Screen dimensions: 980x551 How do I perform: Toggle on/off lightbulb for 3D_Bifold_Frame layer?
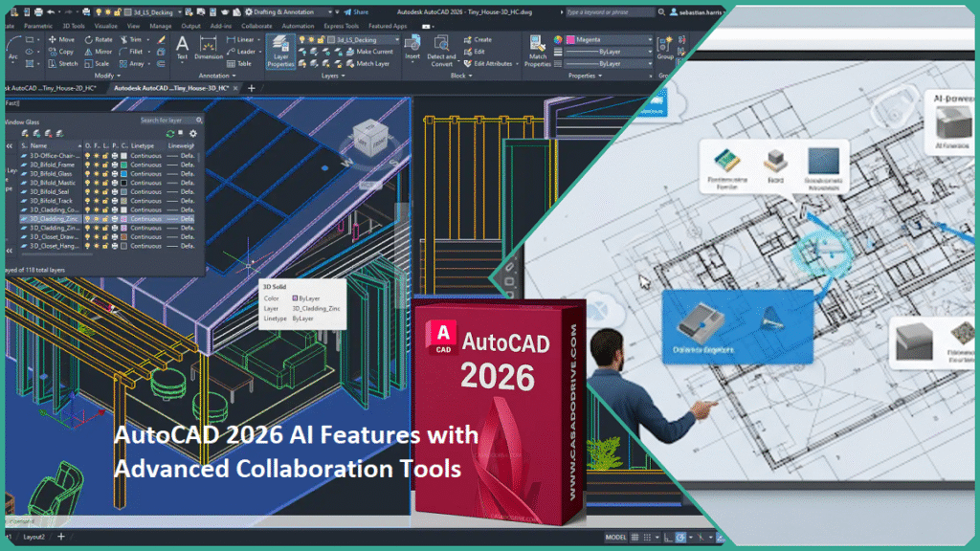click(87, 165)
